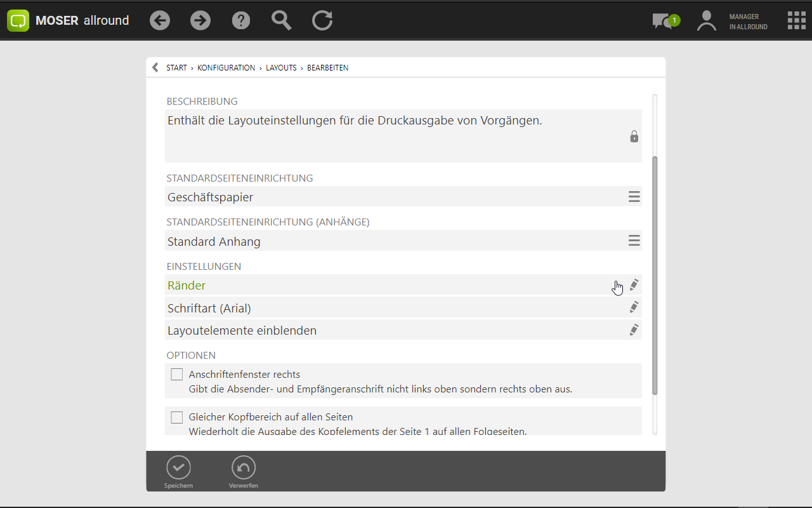Image resolution: width=812 pixels, height=508 pixels.
Task: Click Speichern to save the layout
Action: tap(178, 472)
